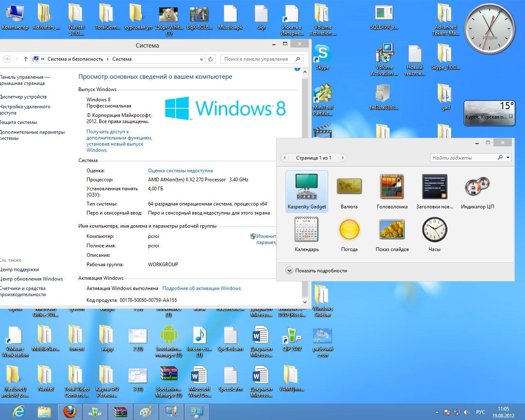
Task: Open help in the Система window
Action: click(297, 69)
